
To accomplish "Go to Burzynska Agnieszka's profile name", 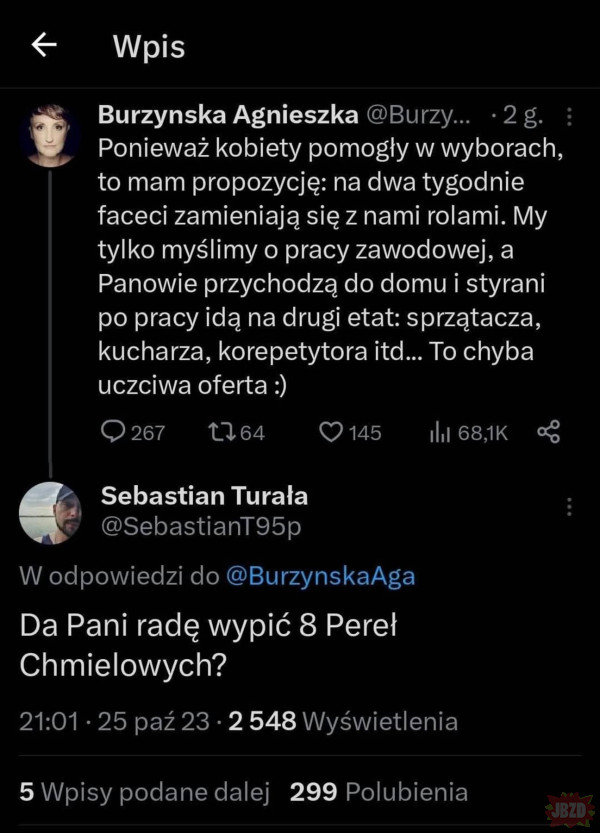I will pyautogui.click(x=227, y=115).
